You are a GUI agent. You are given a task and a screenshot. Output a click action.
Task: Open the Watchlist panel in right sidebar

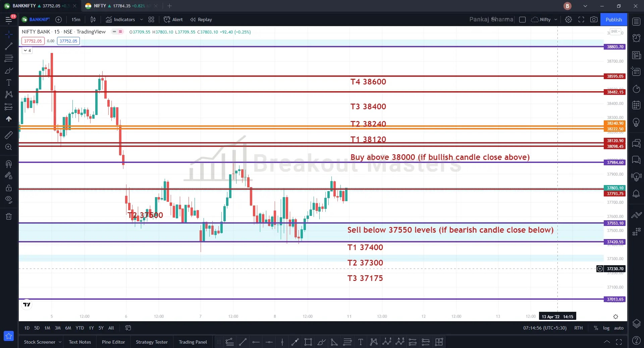click(636, 21)
